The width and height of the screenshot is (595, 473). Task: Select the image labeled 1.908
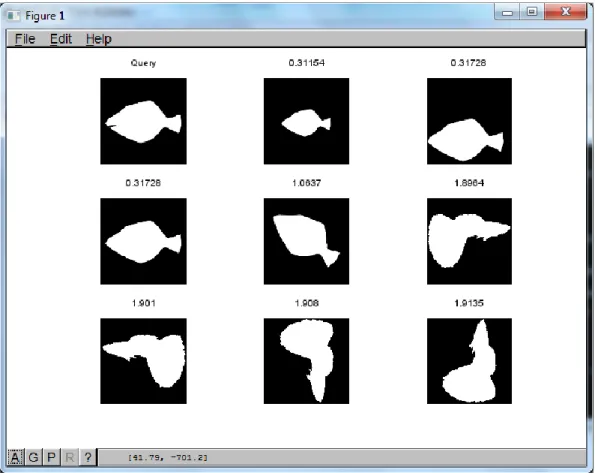(x=306, y=361)
